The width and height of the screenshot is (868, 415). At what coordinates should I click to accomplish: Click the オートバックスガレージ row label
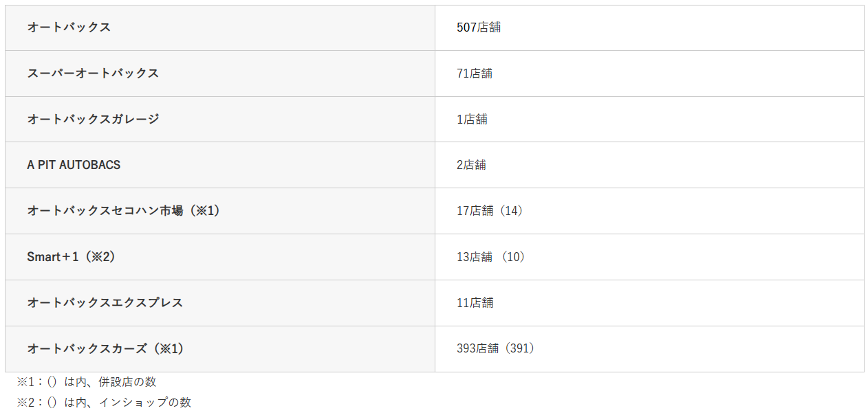(93, 119)
